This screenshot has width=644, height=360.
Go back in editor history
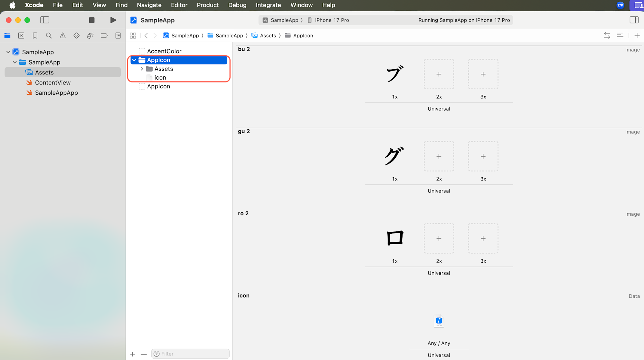click(146, 35)
